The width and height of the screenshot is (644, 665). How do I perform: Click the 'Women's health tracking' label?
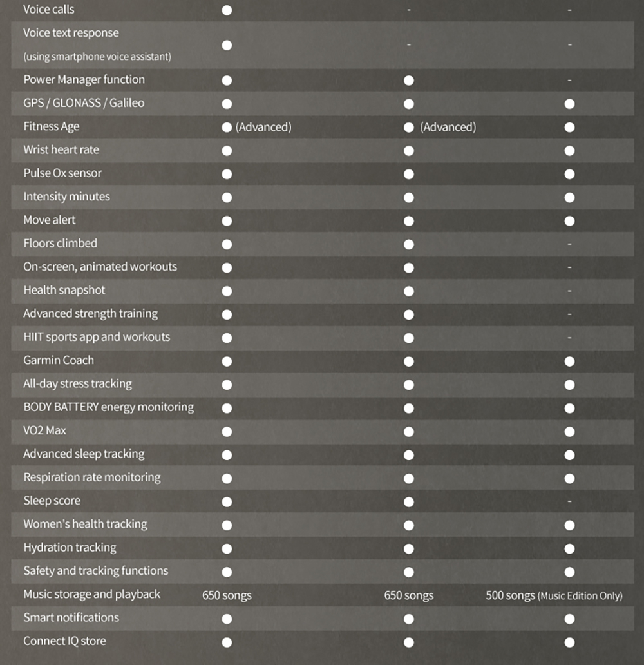coord(85,524)
